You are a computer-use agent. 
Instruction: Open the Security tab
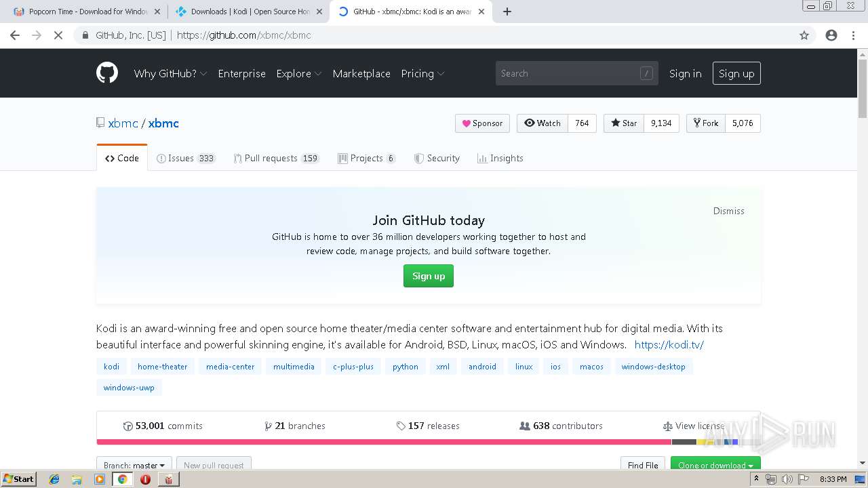[x=437, y=158]
